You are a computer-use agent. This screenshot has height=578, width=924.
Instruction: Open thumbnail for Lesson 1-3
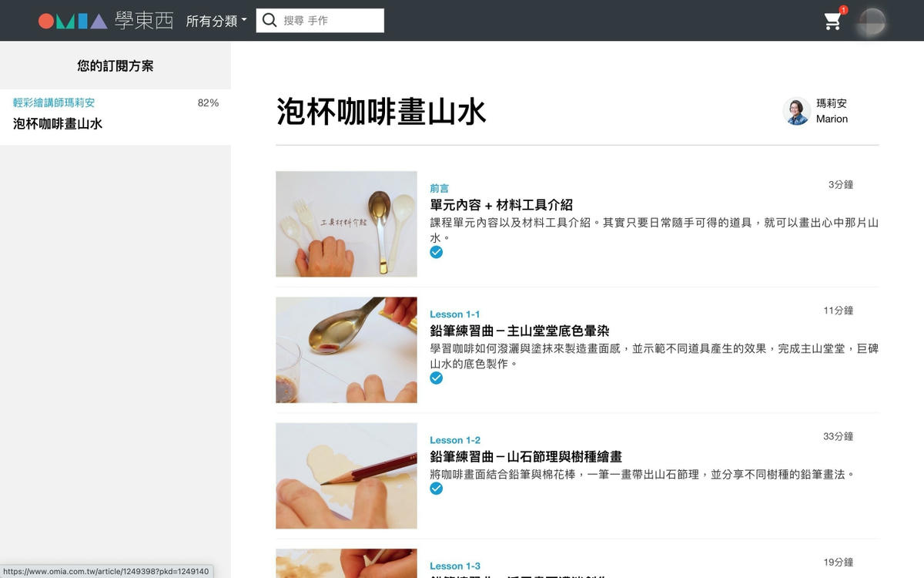346,563
